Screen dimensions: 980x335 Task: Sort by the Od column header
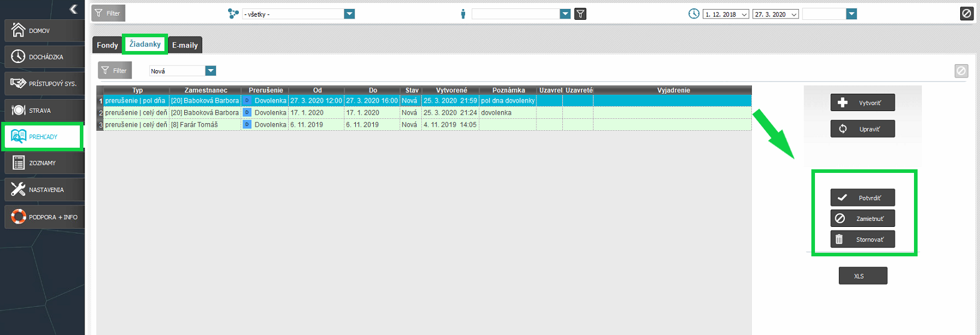click(317, 90)
